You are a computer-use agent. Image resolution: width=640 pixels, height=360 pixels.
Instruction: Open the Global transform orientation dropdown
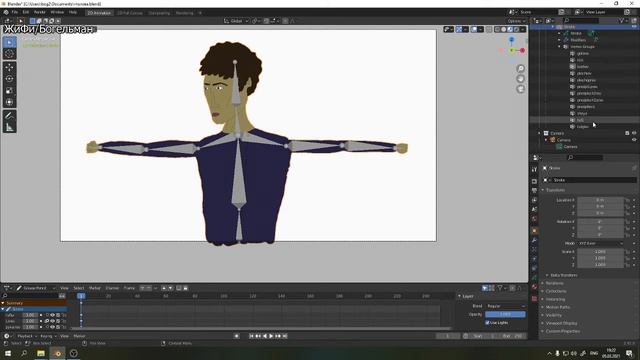click(236, 20)
